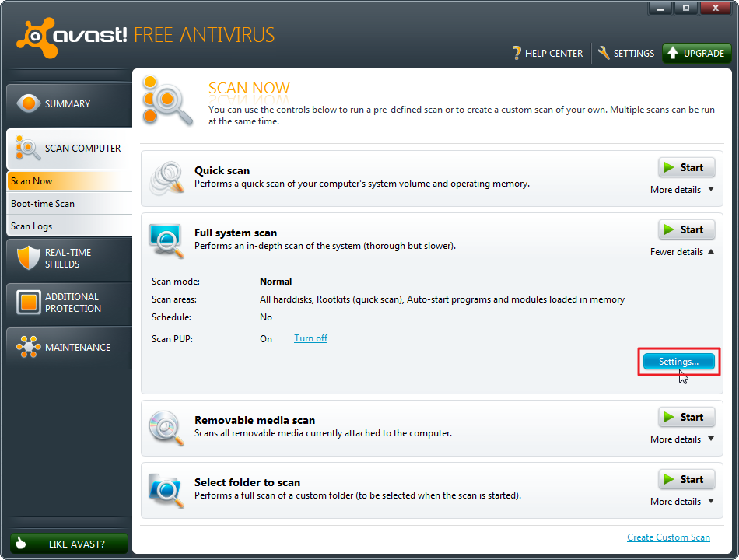Click the Full system scan title
This screenshot has height=560, width=739.
[x=236, y=233]
